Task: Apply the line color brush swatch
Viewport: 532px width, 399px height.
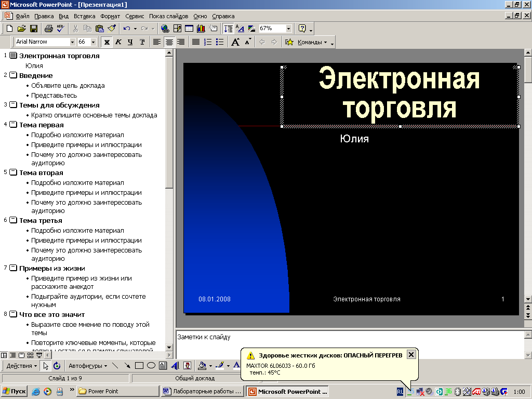Action: point(220,366)
